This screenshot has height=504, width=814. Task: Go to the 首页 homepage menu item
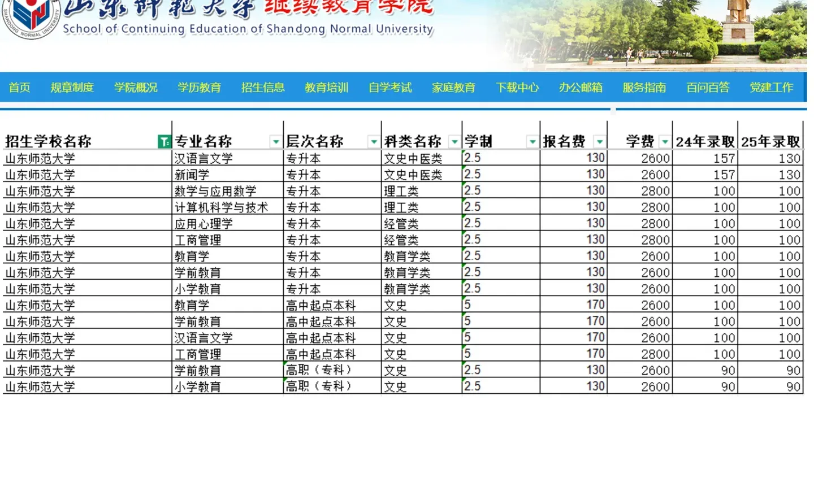point(20,88)
